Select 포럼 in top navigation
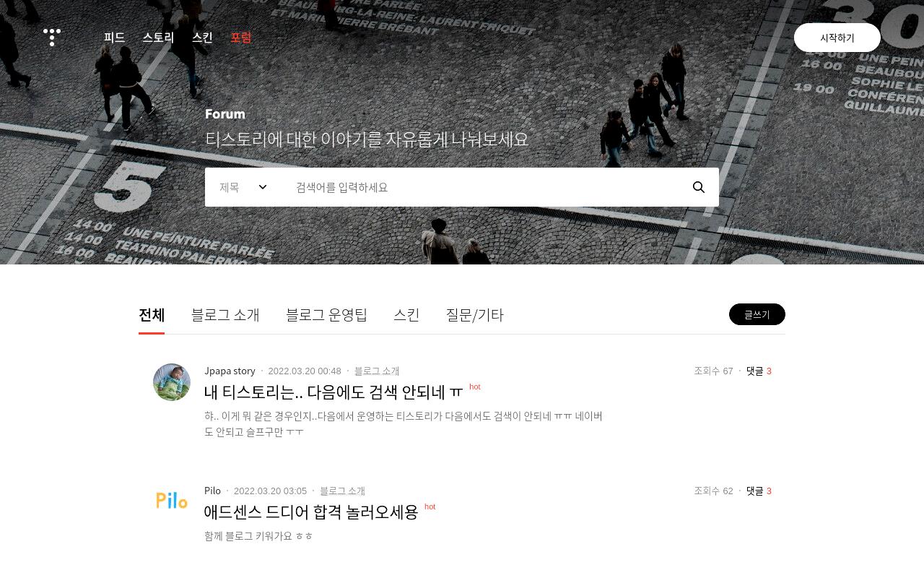 241,38
